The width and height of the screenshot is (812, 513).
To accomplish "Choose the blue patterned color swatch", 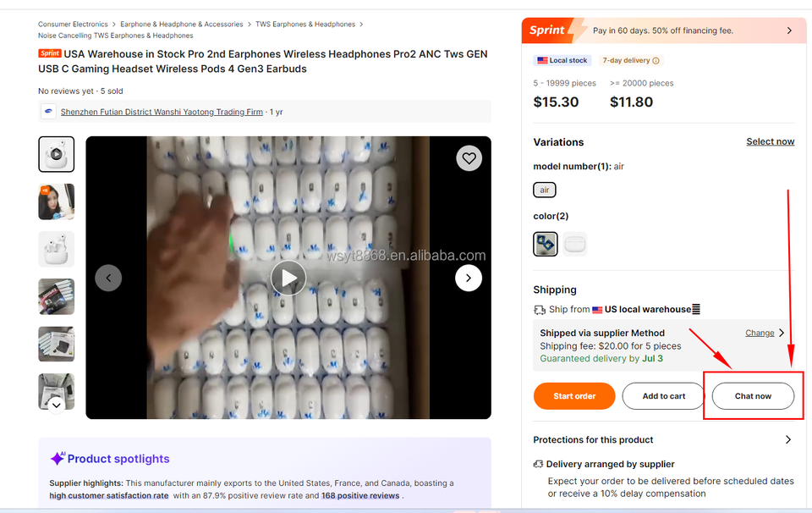I will pos(546,244).
